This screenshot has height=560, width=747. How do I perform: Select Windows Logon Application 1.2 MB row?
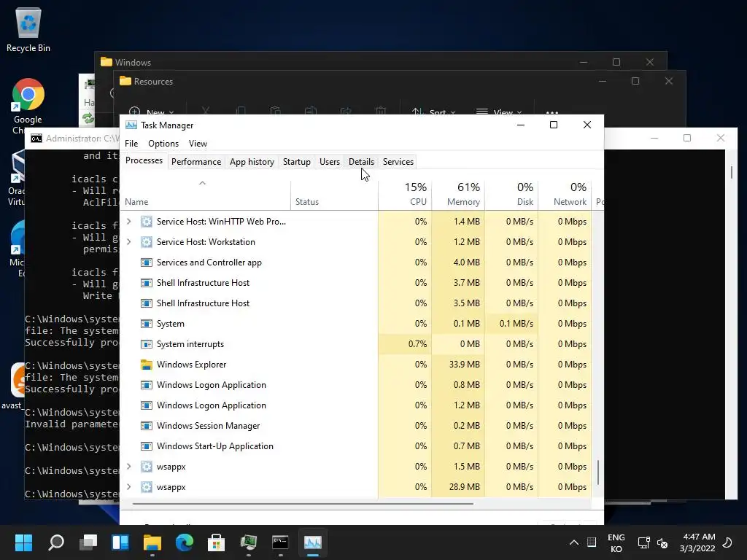pos(356,405)
